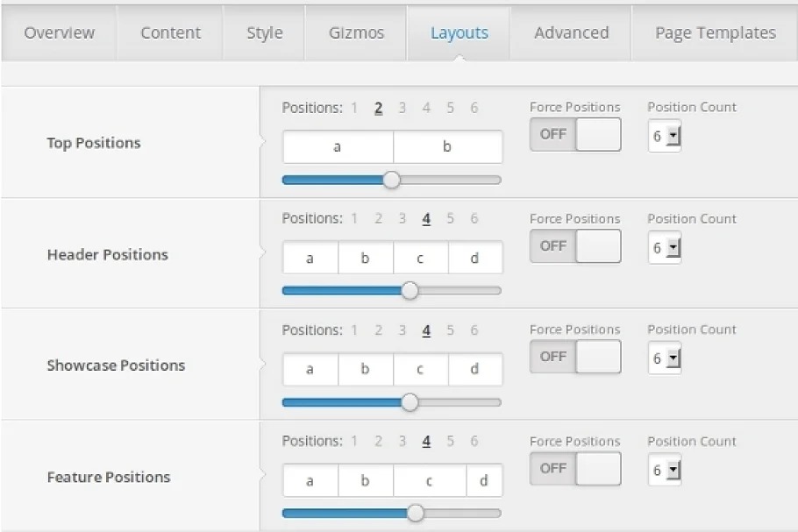798x532 pixels.
Task: Open the Gizmos tab
Action: [356, 33]
